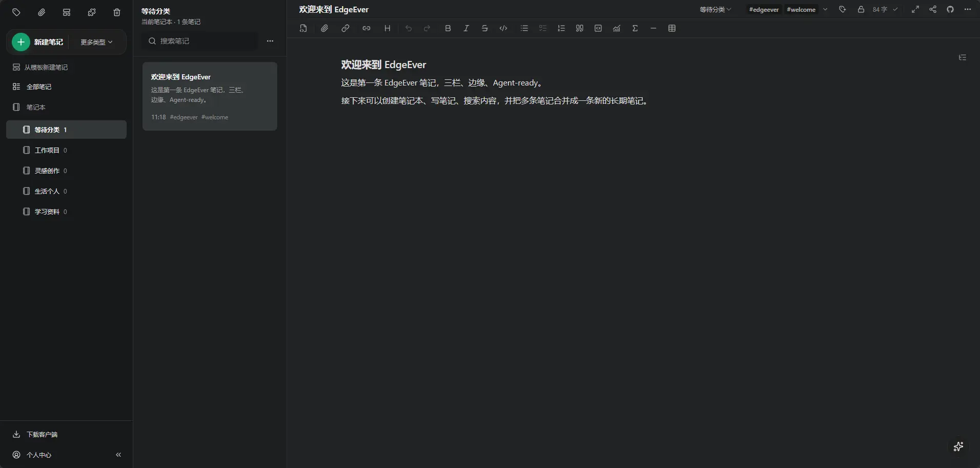Open the attachments view in sidebar
This screenshot has width=980, height=468.
42,12
